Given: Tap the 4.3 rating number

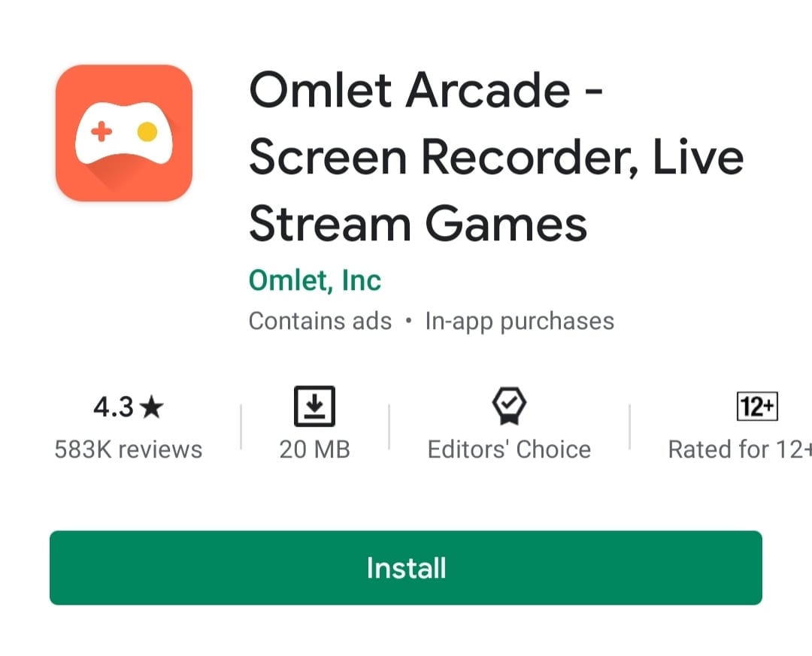Looking at the screenshot, I should coord(114,407).
